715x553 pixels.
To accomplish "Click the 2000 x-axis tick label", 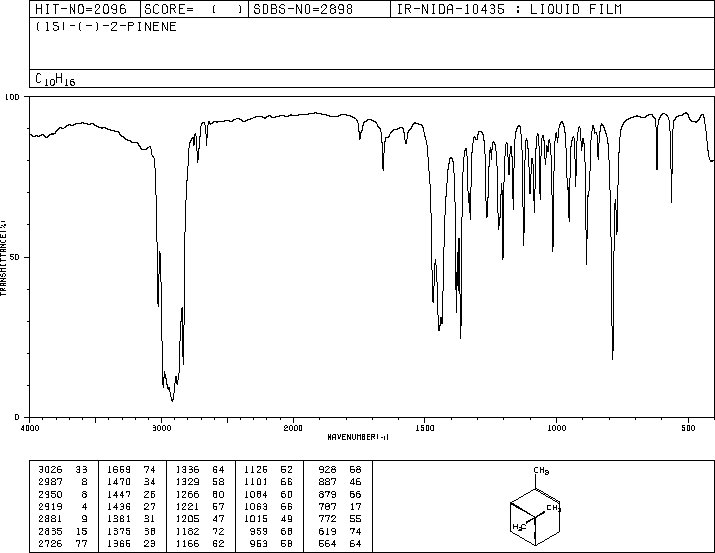I will 293,428.
